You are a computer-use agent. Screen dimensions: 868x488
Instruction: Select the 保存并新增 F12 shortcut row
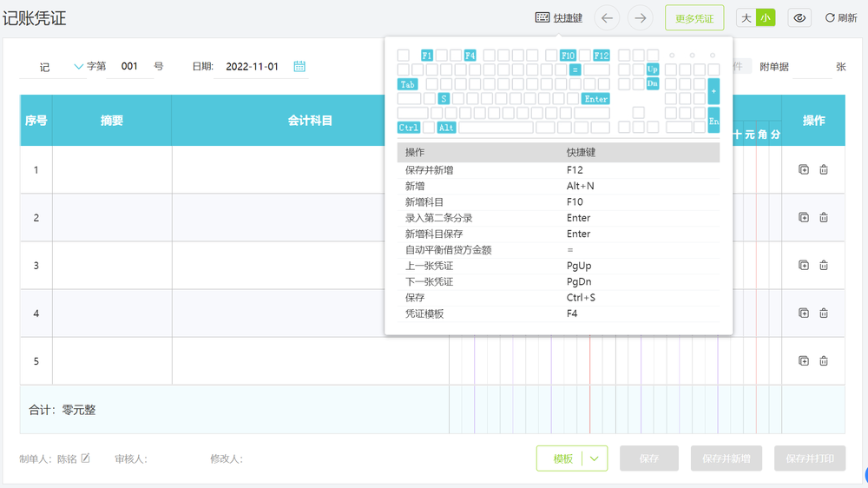(x=558, y=170)
